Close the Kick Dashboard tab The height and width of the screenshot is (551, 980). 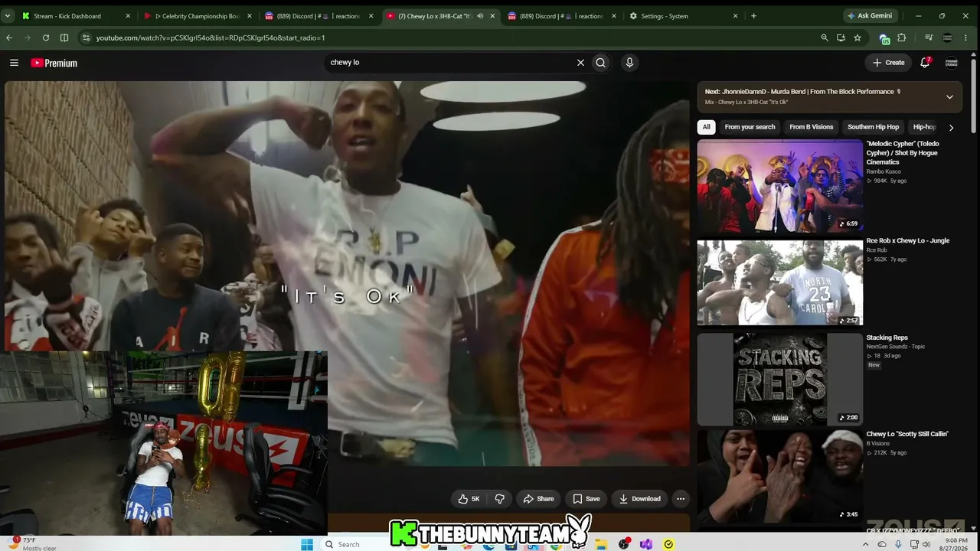(x=128, y=15)
